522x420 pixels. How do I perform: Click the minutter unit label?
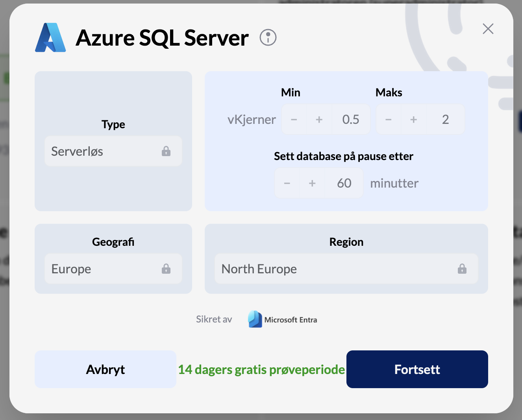tap(394, 183)
